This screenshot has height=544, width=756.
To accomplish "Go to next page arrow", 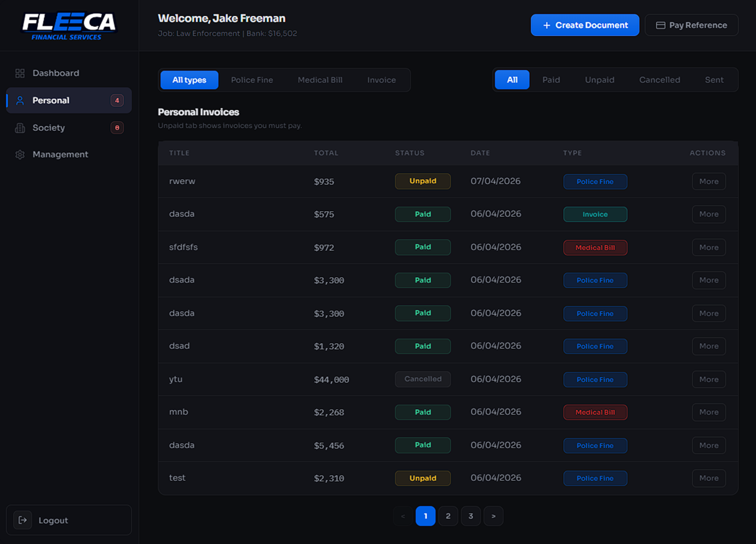I will click(x=493, y=516).
